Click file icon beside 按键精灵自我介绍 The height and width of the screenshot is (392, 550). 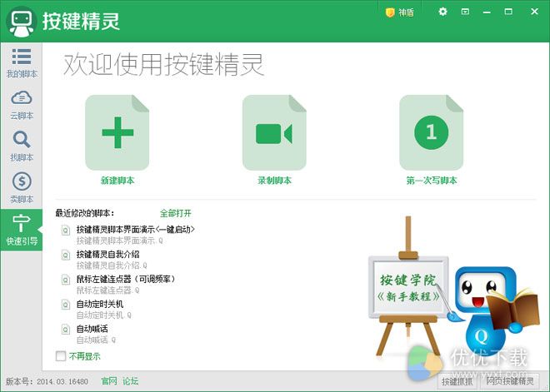pyautogui.click(x=65, y=255)
